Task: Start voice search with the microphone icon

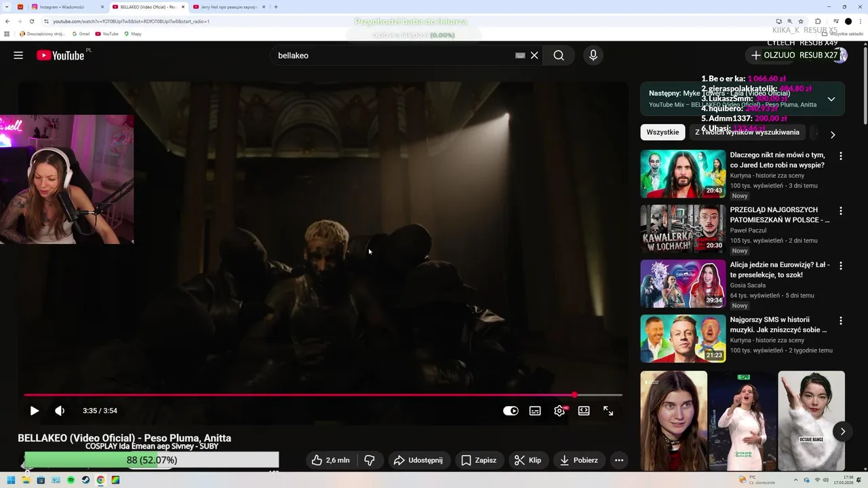Action: point(593,56)
